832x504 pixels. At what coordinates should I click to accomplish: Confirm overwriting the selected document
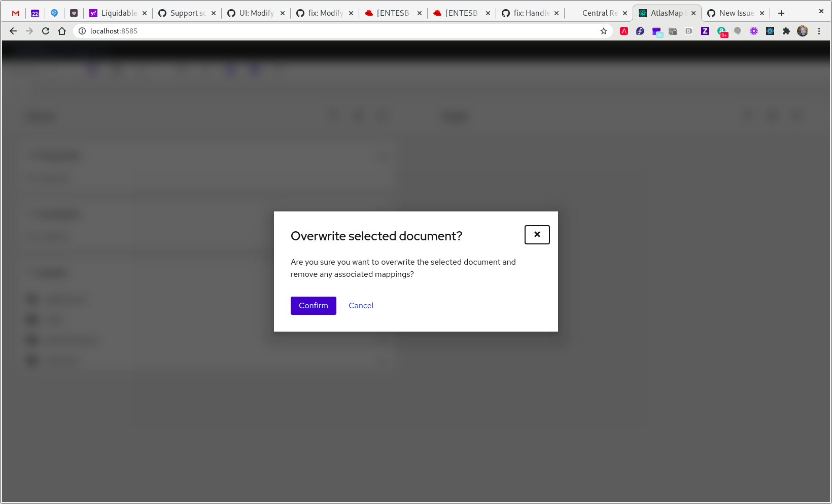click(313, 305)
